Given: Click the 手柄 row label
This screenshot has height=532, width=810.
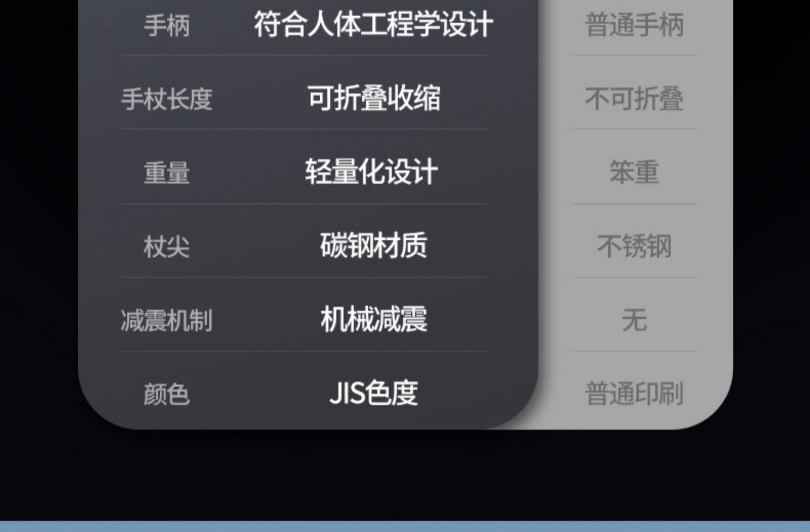Looking at the screenshot, I should tap(167, 26).
